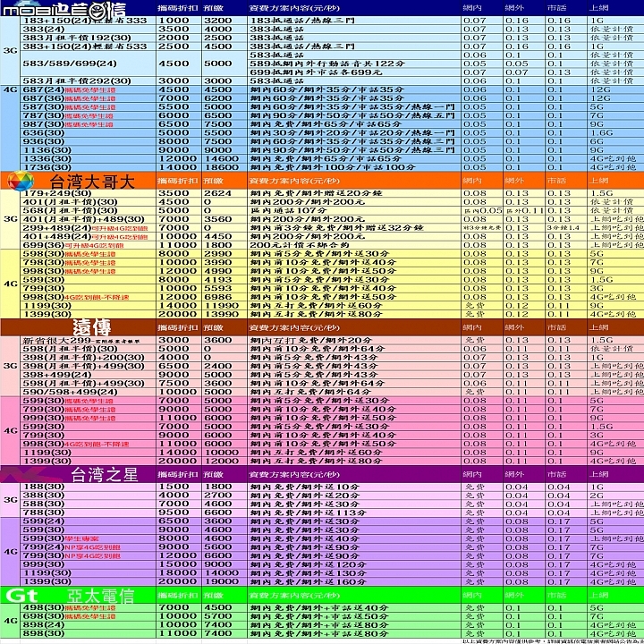Click the 200元計價不綁合約 description
The image size is (644, 644).
click(300, 245)
